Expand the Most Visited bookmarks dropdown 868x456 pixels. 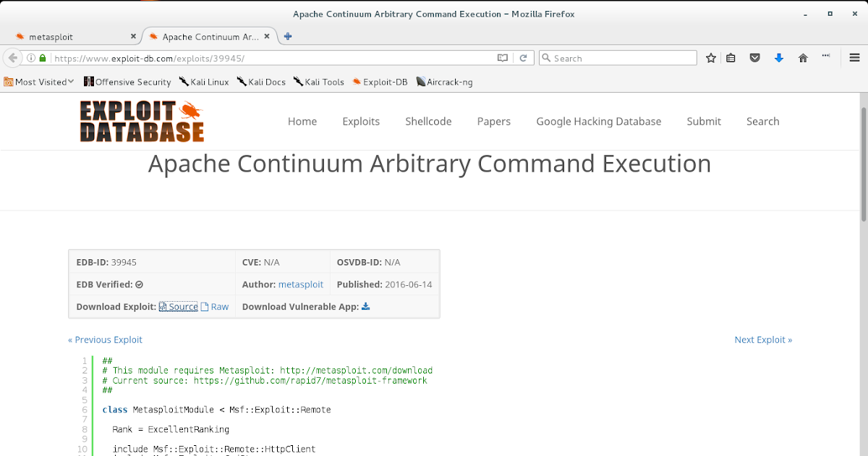(x=39, y=82)
